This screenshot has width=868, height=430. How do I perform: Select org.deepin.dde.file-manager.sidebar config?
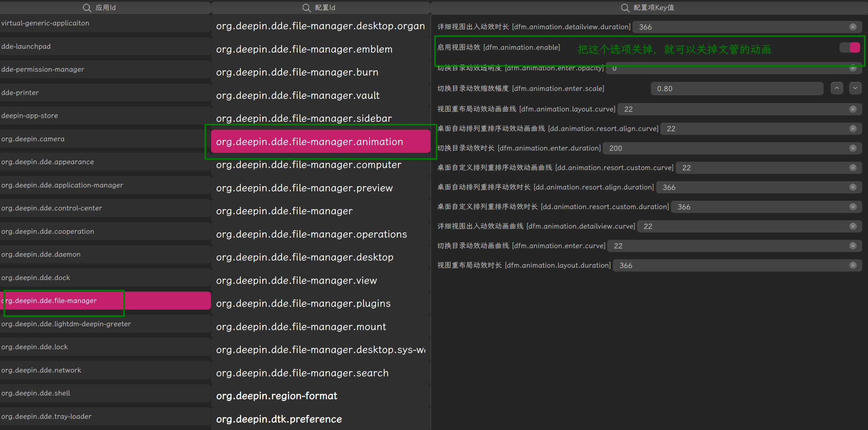click(x=320, y=118)
